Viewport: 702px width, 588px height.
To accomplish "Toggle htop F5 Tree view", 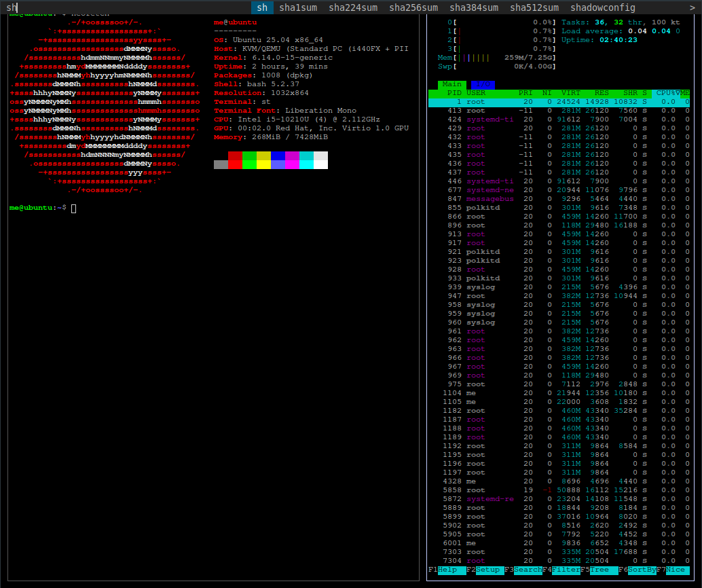I will [599, 570].
